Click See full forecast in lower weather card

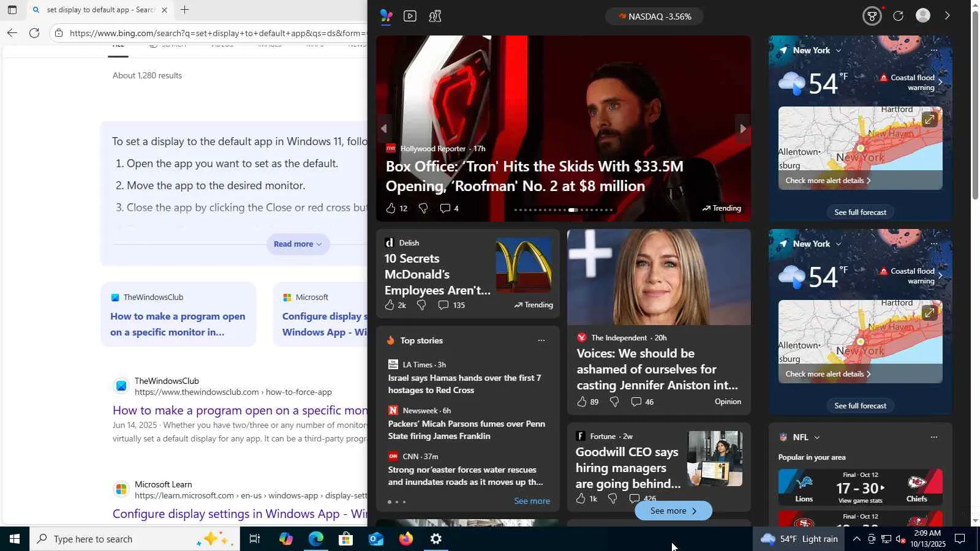tap(860, 406)
